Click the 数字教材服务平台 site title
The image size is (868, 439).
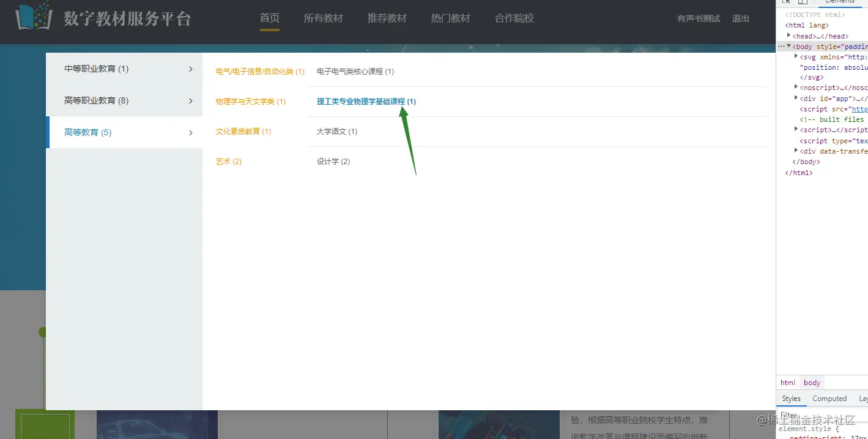click(x=127, y=18)
